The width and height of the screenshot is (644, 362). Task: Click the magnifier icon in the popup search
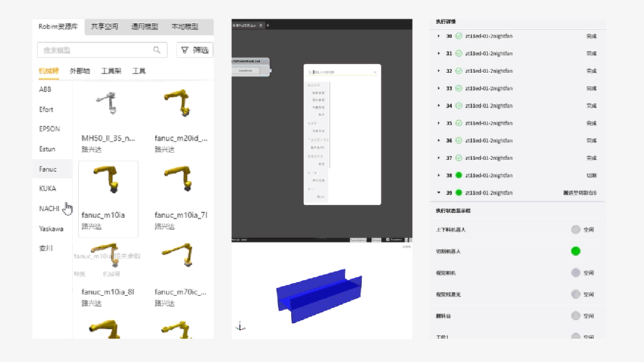click(x=310, y=72)
